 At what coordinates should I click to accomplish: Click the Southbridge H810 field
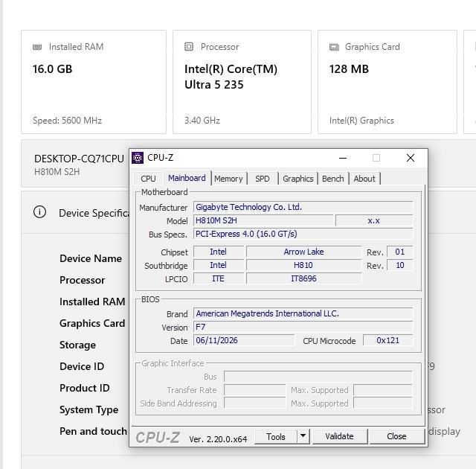click(x=303, y=265)
